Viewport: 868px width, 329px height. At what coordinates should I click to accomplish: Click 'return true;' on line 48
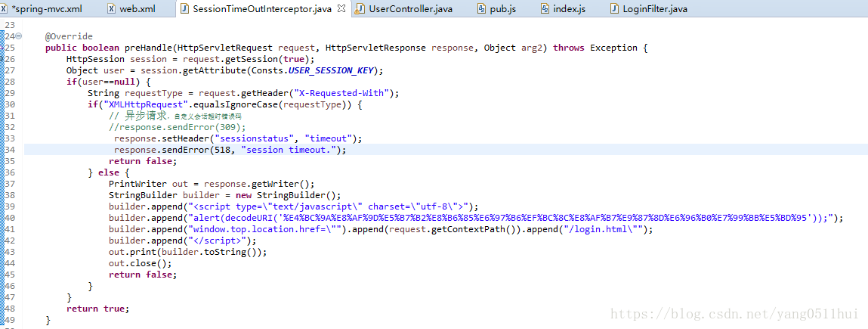point(97,309)
